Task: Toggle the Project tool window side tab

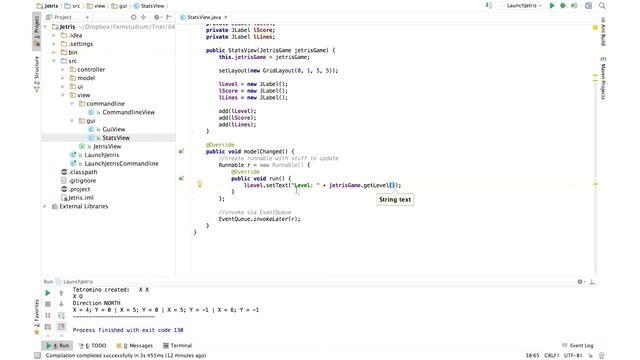Action: (x=36, y=31)
